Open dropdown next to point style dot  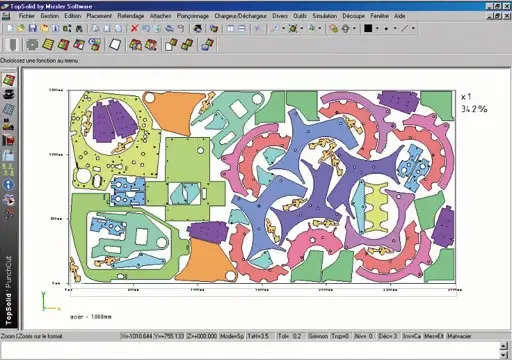coord(395,29)
